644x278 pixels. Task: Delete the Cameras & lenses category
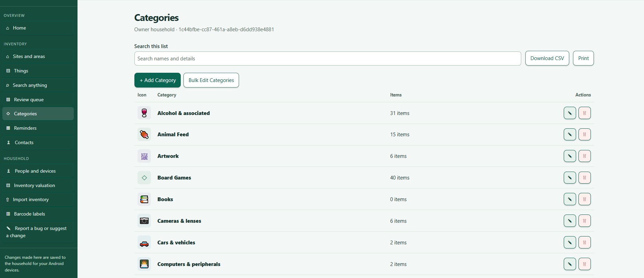(584, 221)
